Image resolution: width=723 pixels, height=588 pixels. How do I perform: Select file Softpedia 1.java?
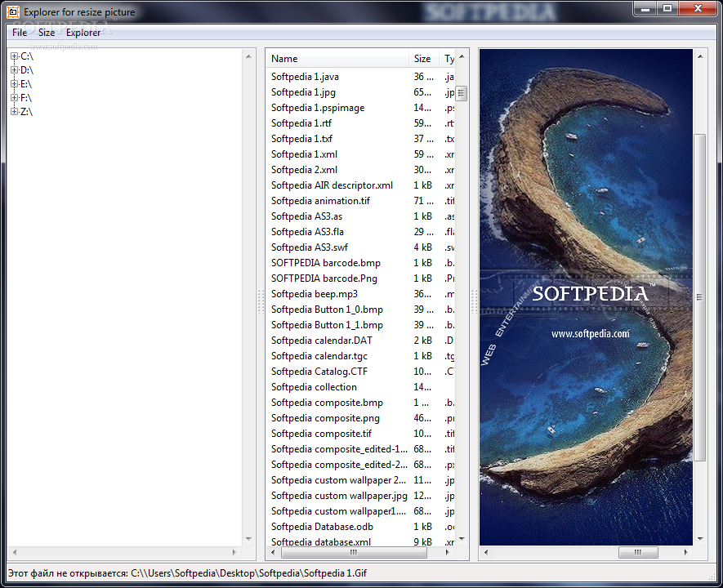(305, 77)
